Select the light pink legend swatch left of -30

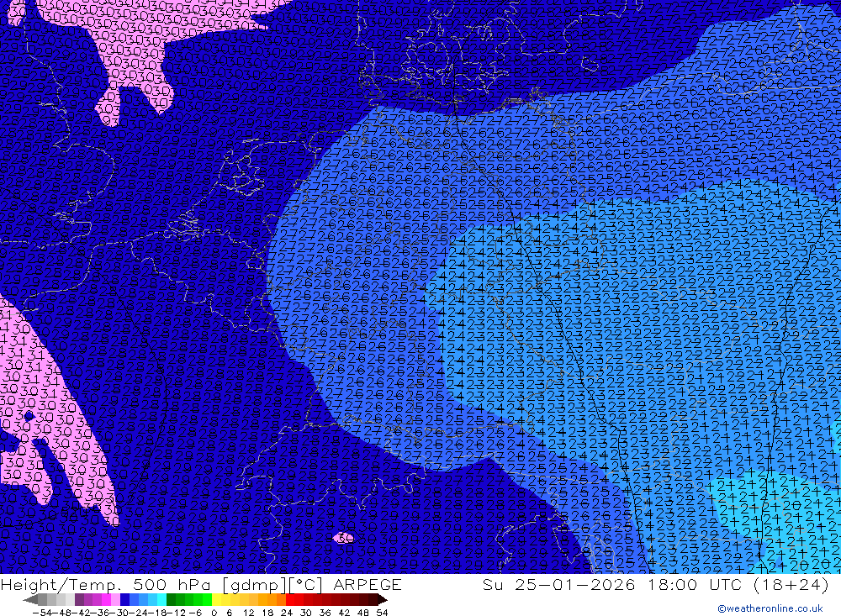point(115,599)
